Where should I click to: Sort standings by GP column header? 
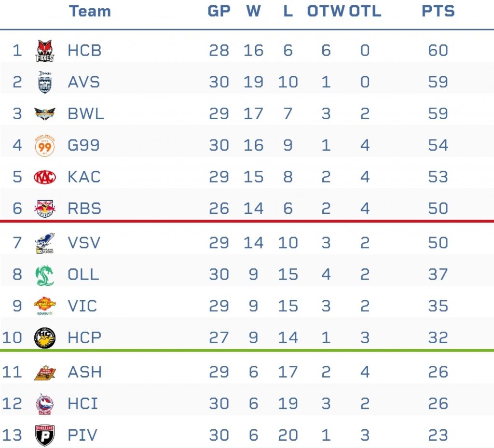point(219,12)
